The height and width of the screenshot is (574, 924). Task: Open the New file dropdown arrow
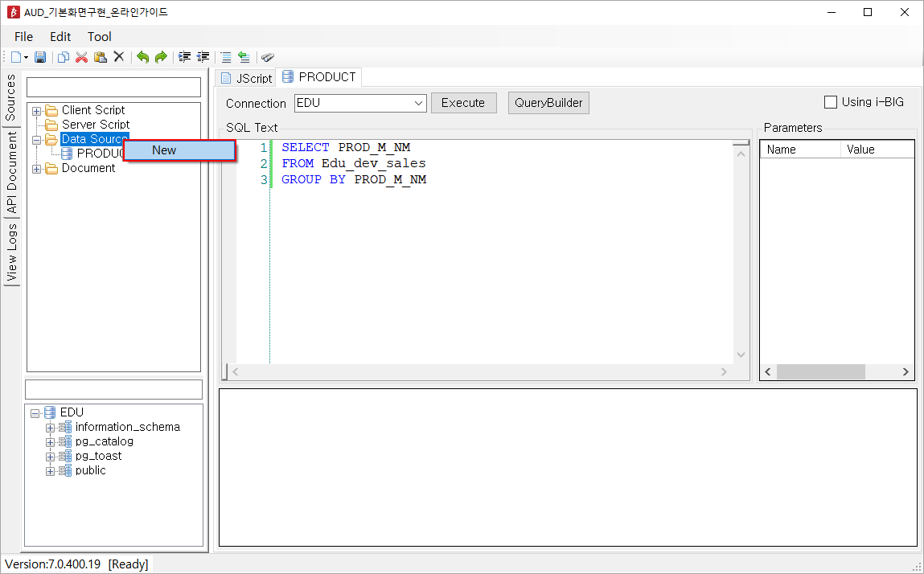pyautogui.click(x=26, y=58)
